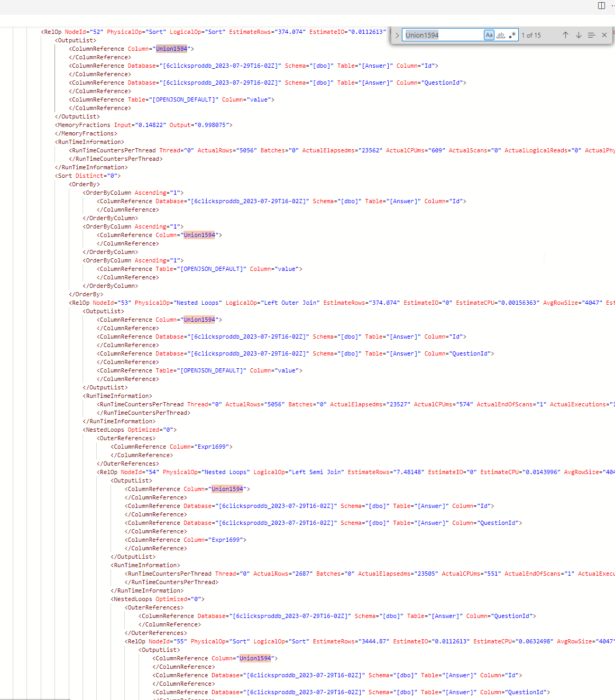The width and height of the screenshot is (615, 700).
Task: Click highlighted Union1594 inside the OrderByColumn element
Action: click(x=199, y=234)
